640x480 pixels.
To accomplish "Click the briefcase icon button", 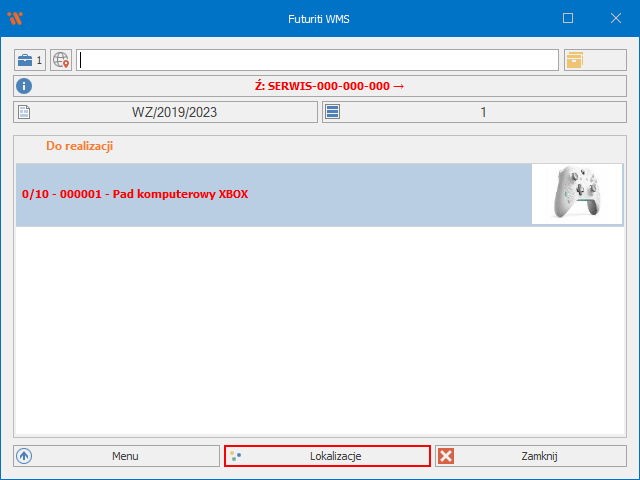I will pos(29,60).
